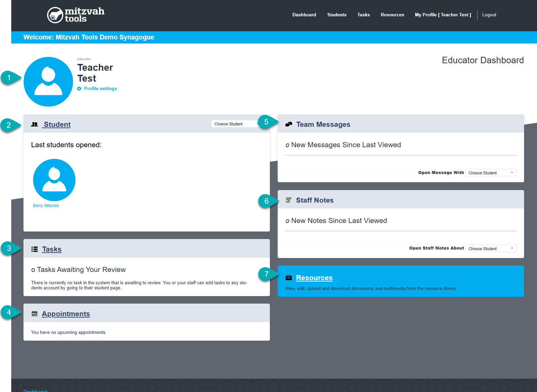Click '0 New Messages Since Last Viewed' text
This screenshot has width=537, height=392.
343,145
